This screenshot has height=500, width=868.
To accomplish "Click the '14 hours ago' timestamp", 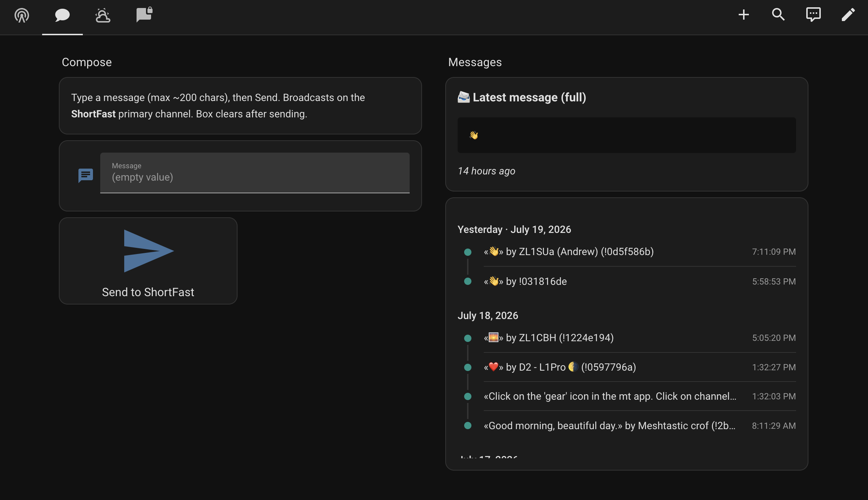I will (x=486, y=171).
